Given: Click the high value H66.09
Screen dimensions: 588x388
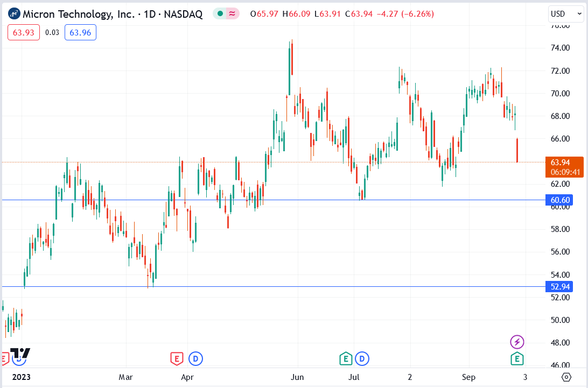Looking at the screenshot, I should pos(296,14).
